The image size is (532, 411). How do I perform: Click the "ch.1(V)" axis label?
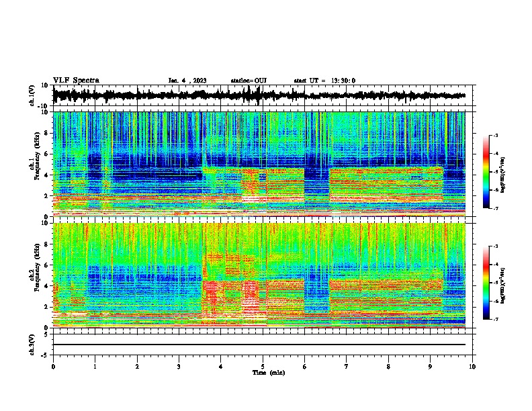point(32,95)
